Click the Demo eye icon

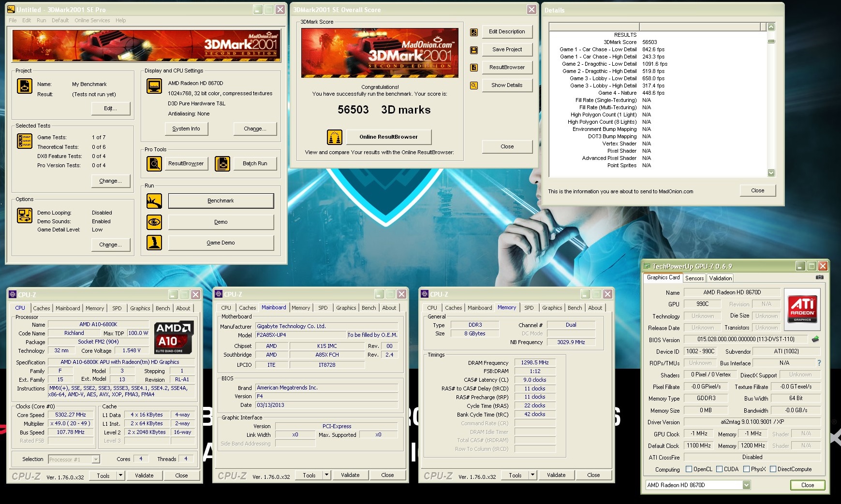[x=154, y=222]
